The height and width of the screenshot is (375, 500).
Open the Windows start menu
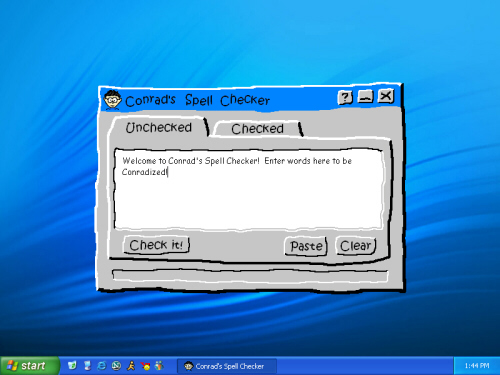pyautogui.click(x=30, y=366)
